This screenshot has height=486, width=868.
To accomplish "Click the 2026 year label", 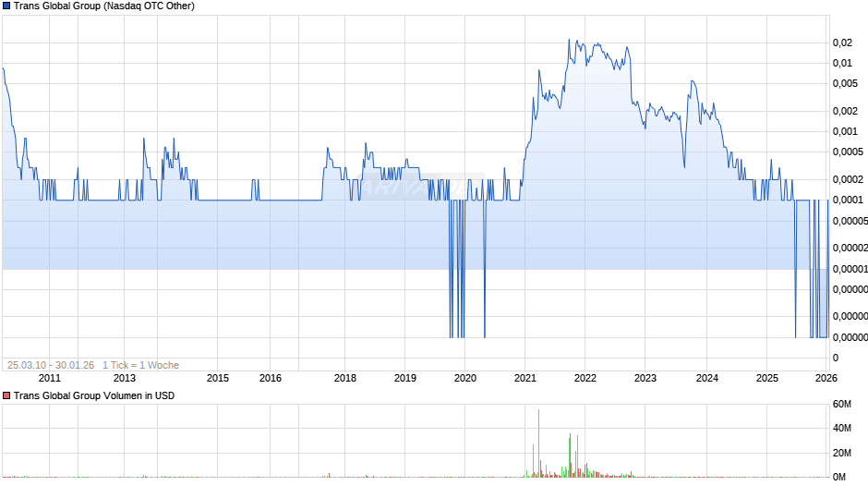I will click(x=826, y=378).
